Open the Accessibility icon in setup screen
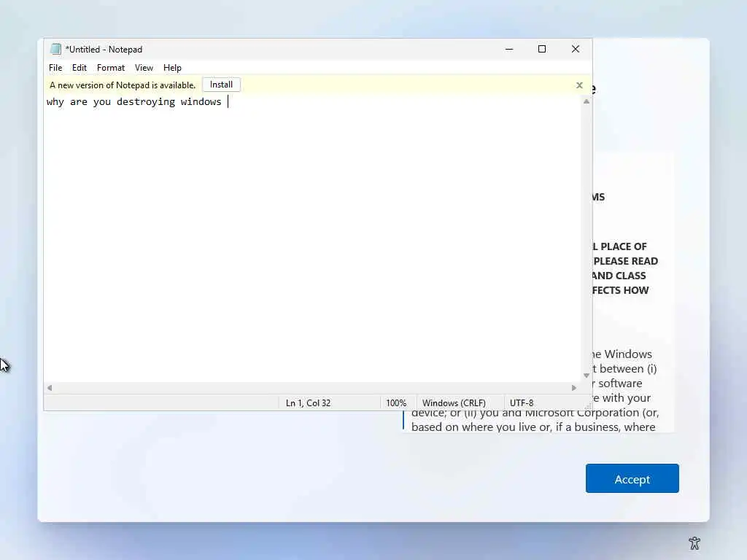747x560 pixels. 694,542
